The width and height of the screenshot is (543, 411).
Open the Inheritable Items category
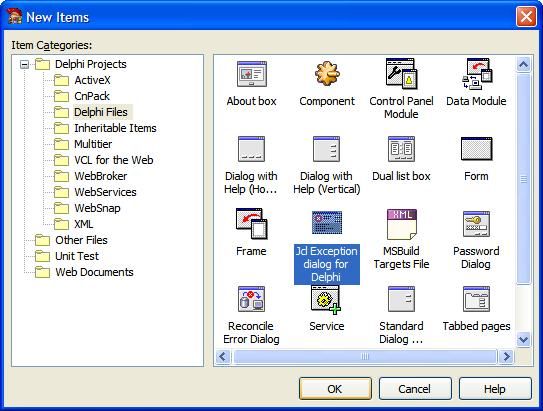tap(115, 128)
